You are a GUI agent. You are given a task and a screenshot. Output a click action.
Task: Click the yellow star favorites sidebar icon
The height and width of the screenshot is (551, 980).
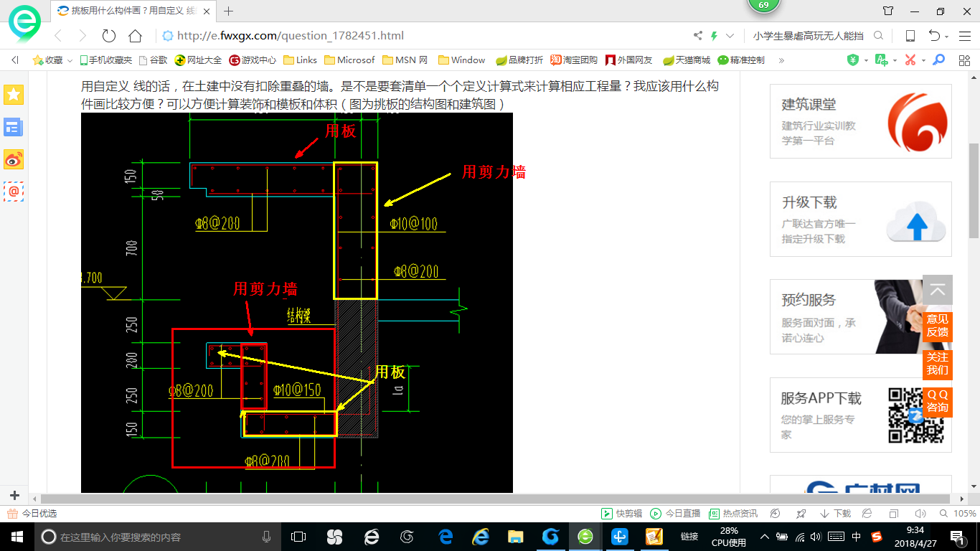14,94
